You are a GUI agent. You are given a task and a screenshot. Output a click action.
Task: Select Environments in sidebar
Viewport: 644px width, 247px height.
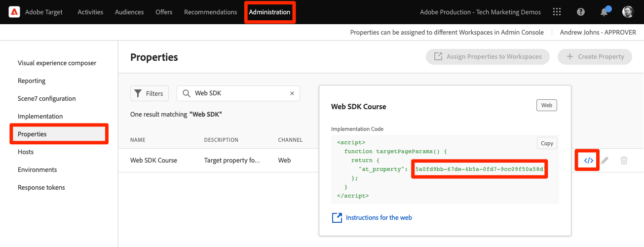tap(38, 170)
